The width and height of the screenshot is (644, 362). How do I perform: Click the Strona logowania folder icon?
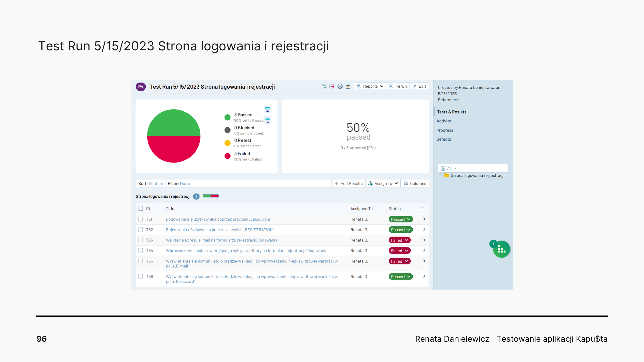pyautogui.click(x=447, y=175)
